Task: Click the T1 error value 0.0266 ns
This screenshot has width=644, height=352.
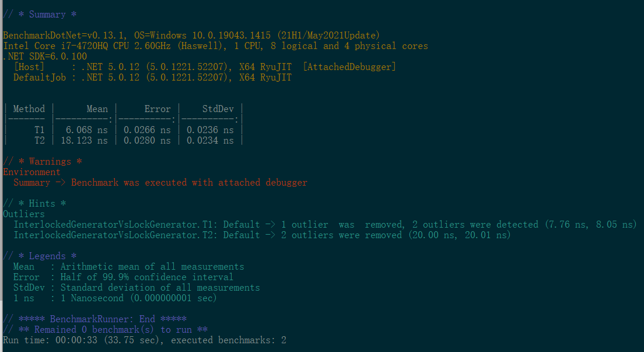Action: coord(147,130)
